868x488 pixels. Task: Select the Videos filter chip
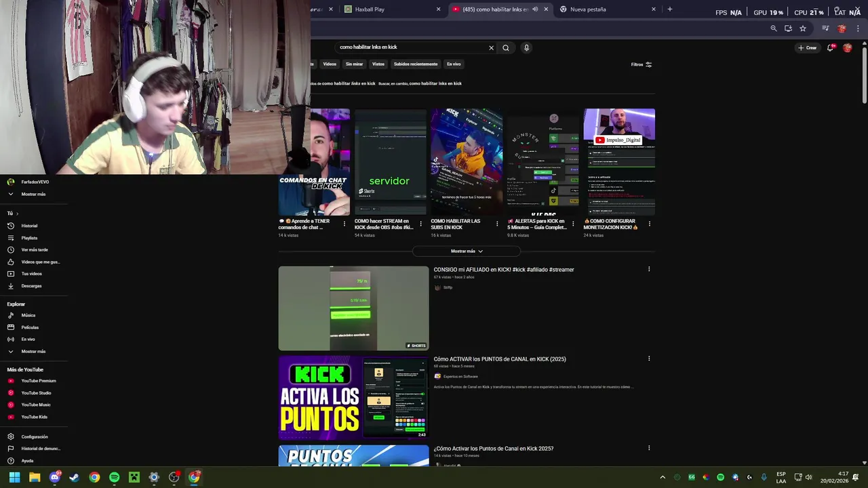pos(330,64)
